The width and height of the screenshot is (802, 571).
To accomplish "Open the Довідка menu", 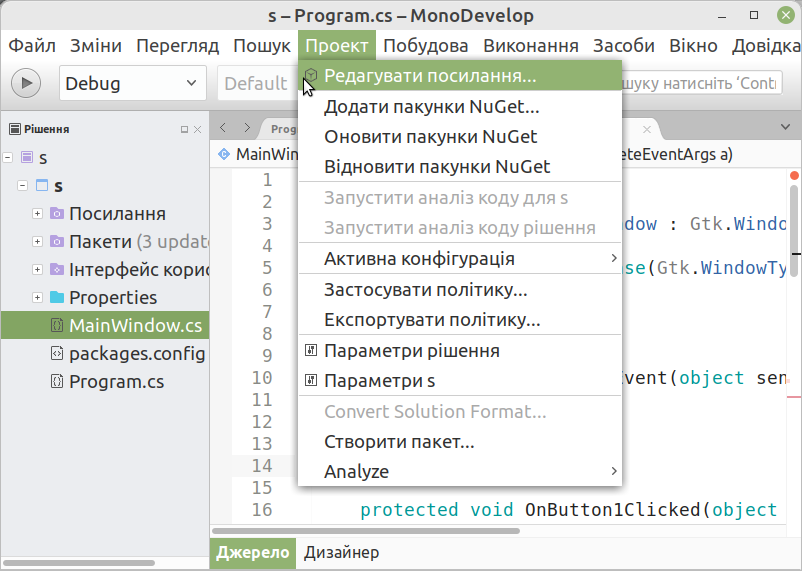I will coord(765,46).
